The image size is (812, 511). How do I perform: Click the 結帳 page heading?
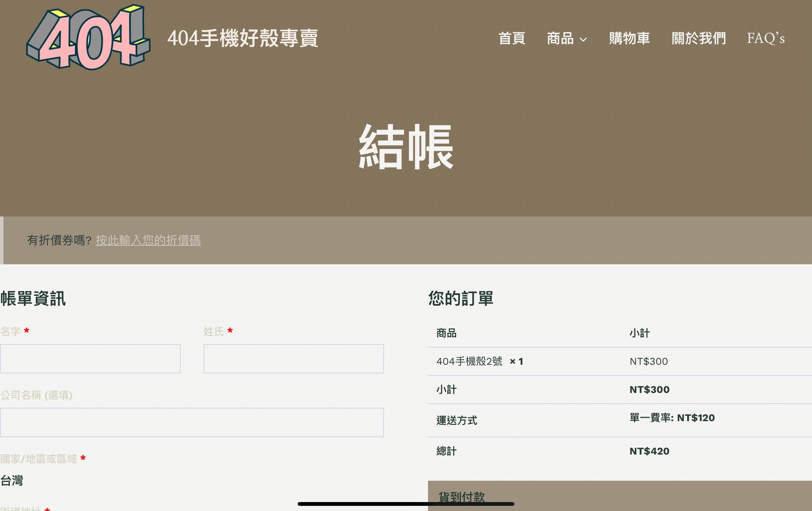coord(406,147)
